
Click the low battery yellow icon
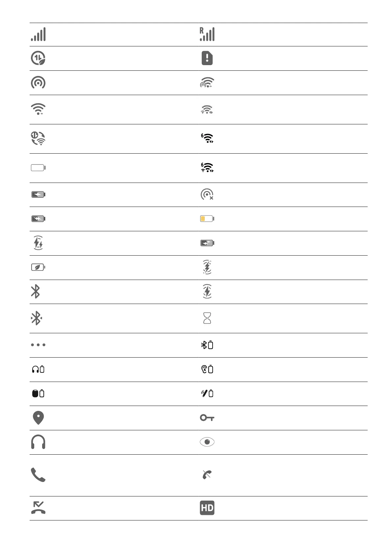207,219
